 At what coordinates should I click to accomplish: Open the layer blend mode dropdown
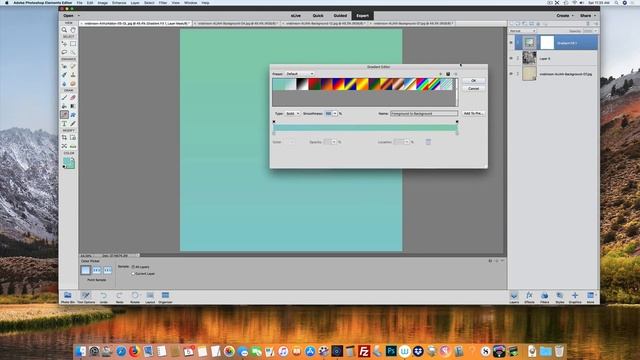522,31
